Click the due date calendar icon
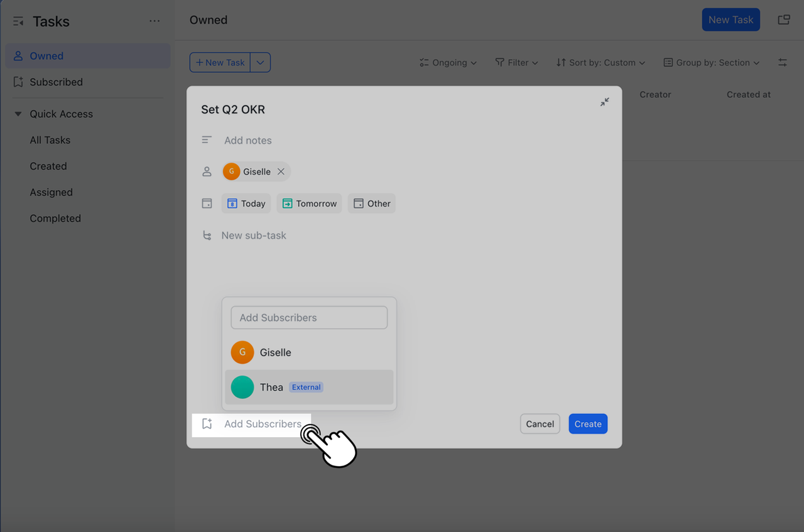The height and width of the screenshot is (532, 804). (207, 203)
